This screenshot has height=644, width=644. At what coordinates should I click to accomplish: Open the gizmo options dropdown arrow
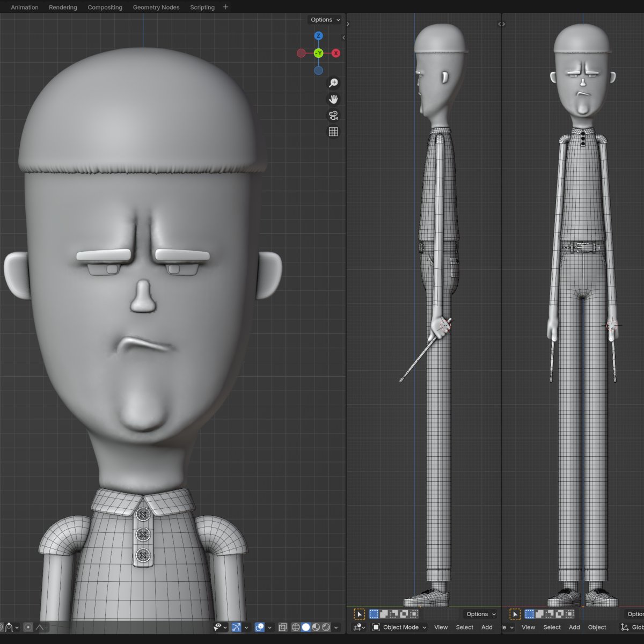[246, 627]
